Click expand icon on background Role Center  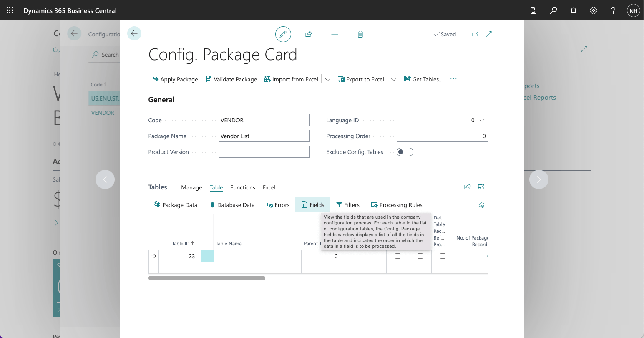coord(584,49)
